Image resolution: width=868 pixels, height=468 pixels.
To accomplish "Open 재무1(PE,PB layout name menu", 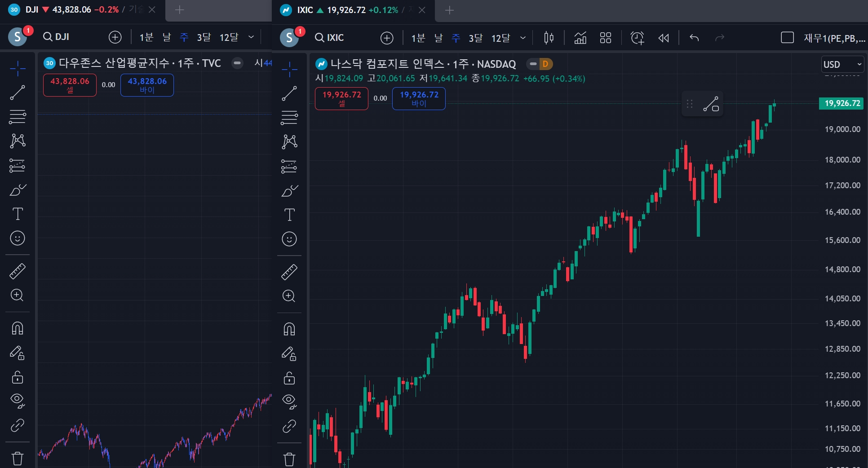I will pyautogui.click(x=834, y=38).
